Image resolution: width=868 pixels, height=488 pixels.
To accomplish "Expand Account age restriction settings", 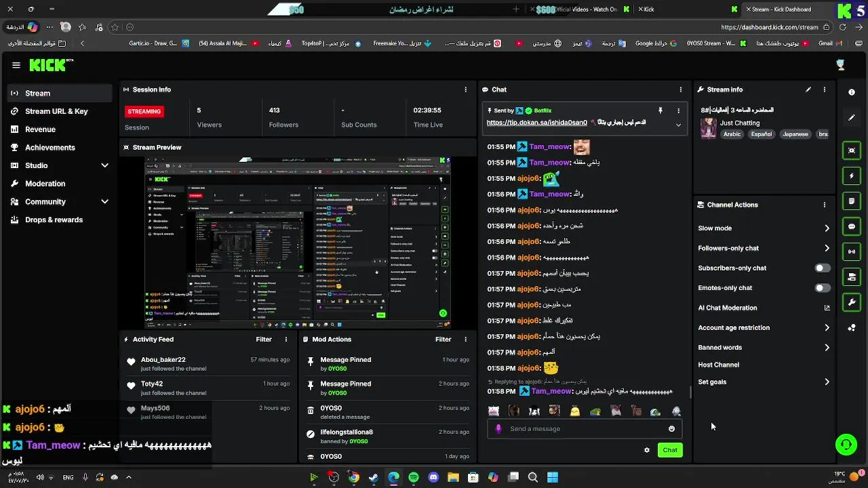I will click(x=827, y=327).
